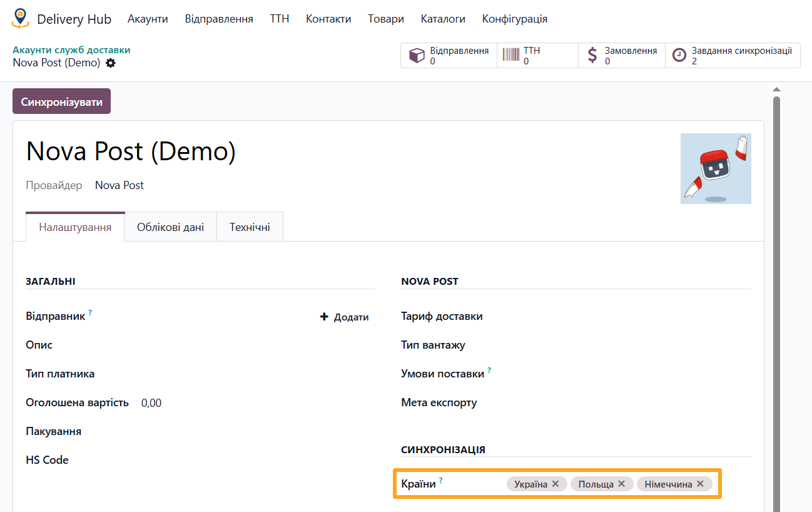812x512 pixels.
Task: Open the Товари menu
Action: [386, 19]
